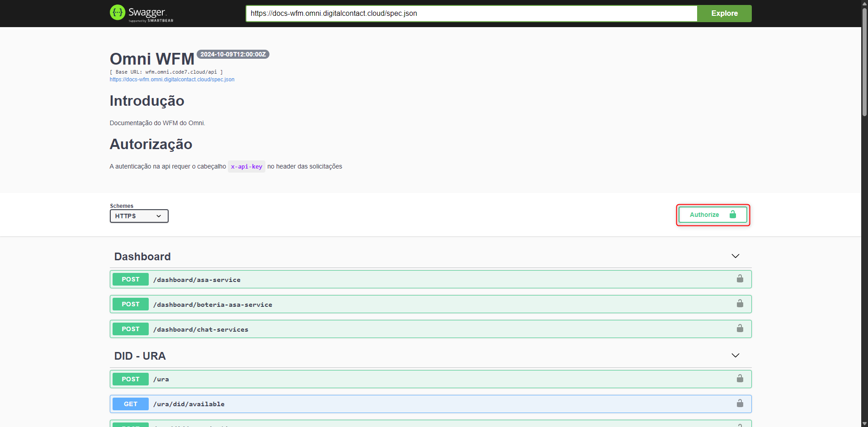Collapse the DID - URA section chevron

pyautogui.click(x=735, y=355)
